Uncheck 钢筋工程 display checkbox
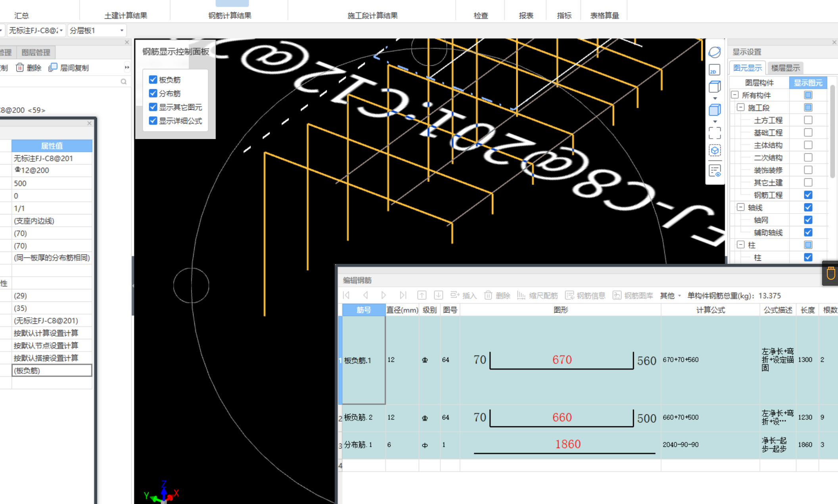838x504 pixels. tap(808, 195)
